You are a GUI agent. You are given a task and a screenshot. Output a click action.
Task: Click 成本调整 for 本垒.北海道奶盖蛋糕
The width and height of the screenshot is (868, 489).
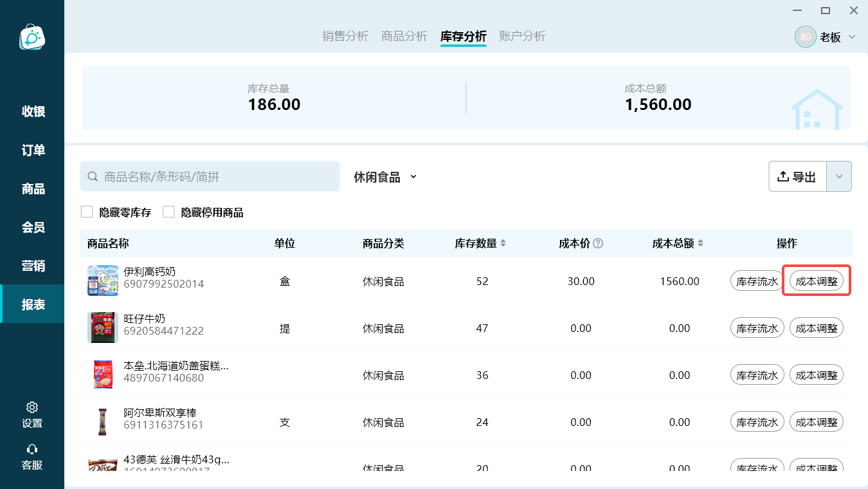tap(817, 374)
